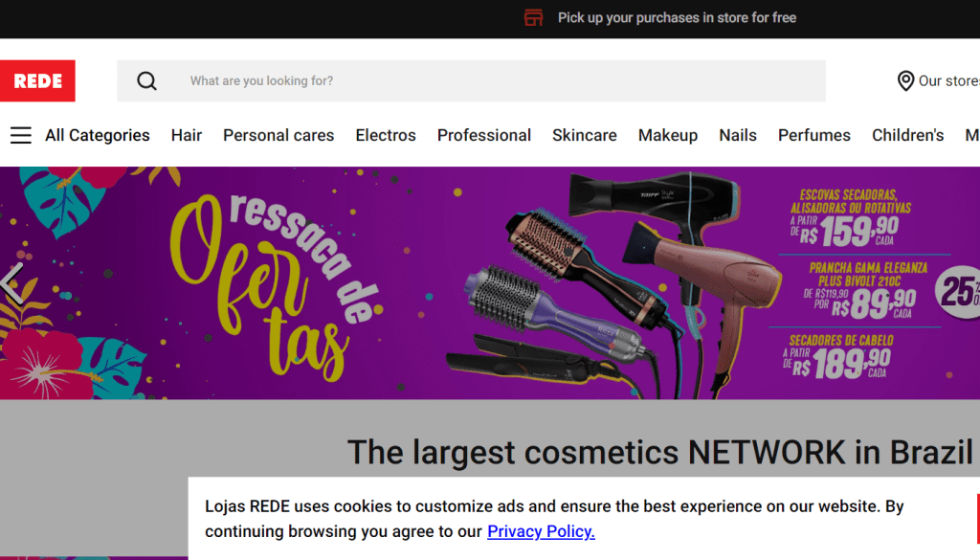Viewport: 980px width, 560px height.
Task: Select the Electros category
Action: (x=386, y=135)
